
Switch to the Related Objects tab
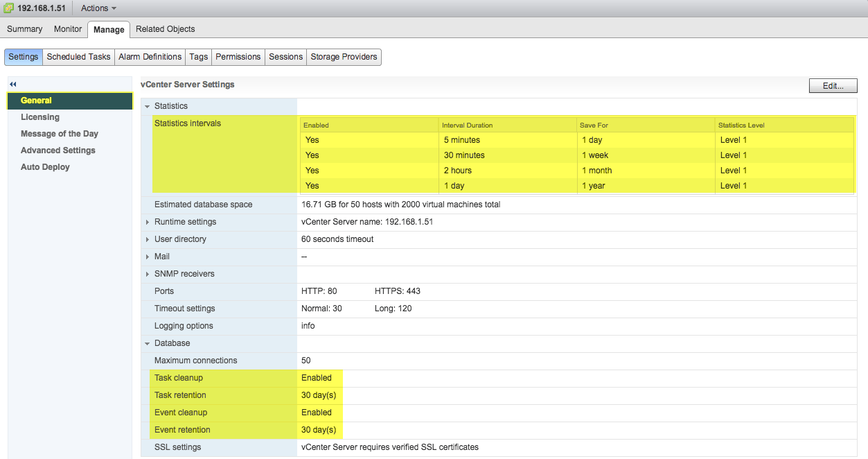click(165, 29)
